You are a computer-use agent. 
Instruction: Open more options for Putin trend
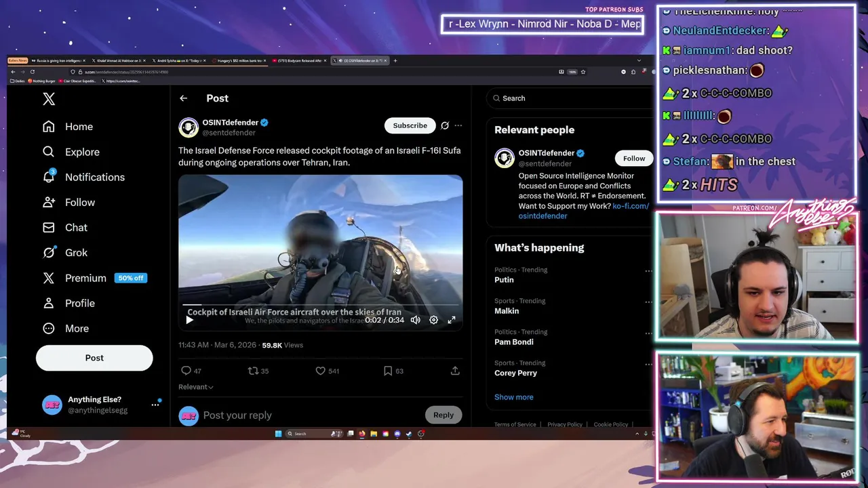(x=648, y=271)
